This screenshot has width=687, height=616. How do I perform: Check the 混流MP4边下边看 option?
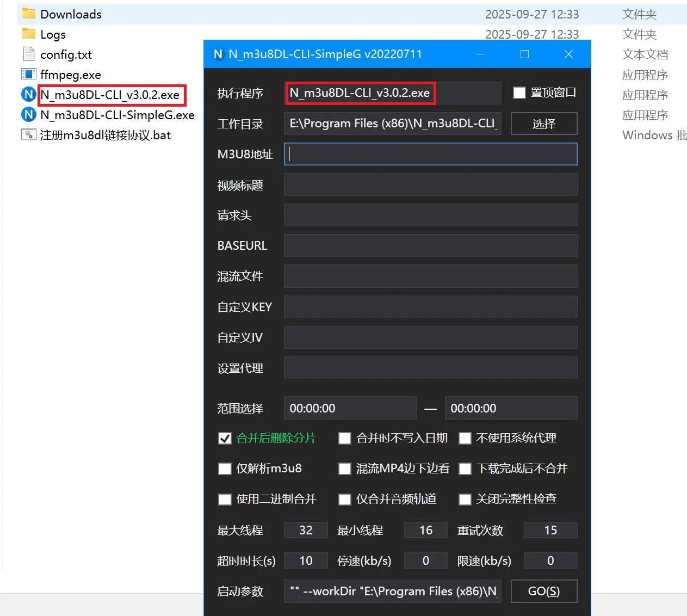tap(345, 469)
